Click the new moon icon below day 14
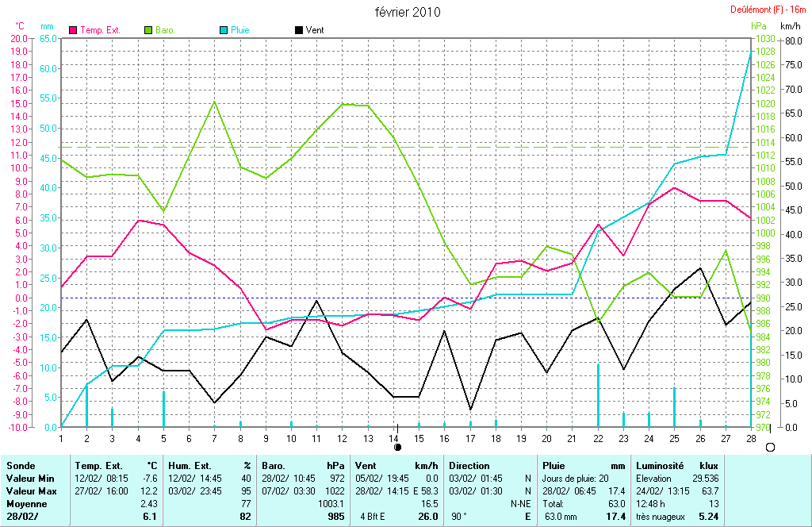The height and width of the screenshot is (527, 812). pyautogui.click(x=398, y=448)
